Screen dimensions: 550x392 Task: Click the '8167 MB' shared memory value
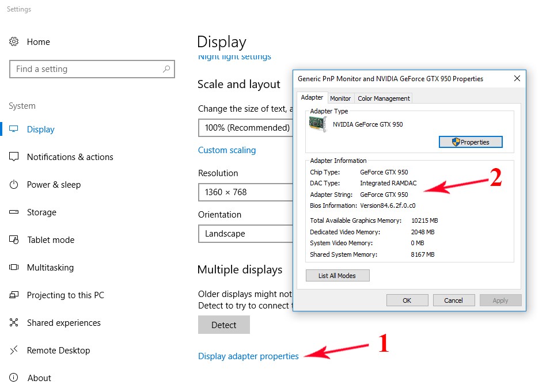tap(423, 254)
